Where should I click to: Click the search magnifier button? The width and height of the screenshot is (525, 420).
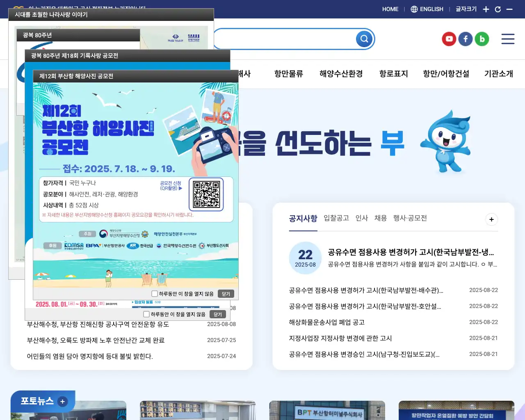pyautogui.click(x=364, y=39)
